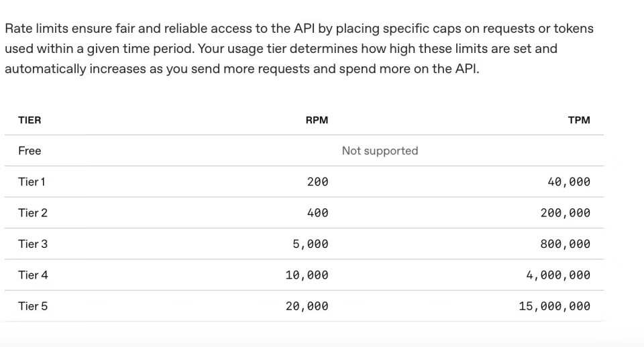Select the Tier 4 row label
The height and width of the screenshot is (347, 644).
point(33,275)
